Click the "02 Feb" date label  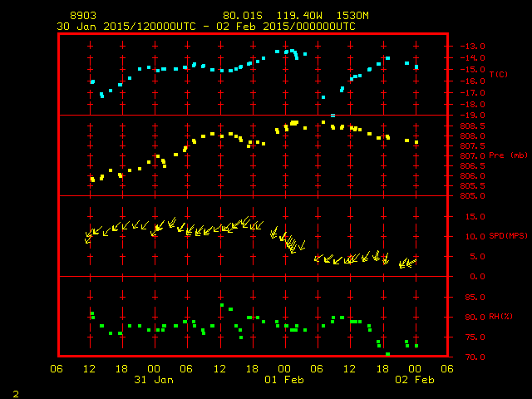tap(415, 380)
